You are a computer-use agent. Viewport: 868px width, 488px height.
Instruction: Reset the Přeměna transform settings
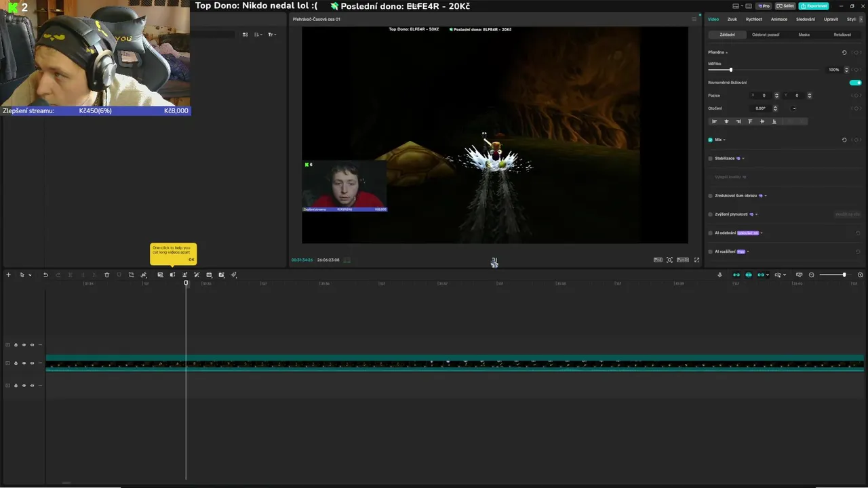[x=844, y=52]
